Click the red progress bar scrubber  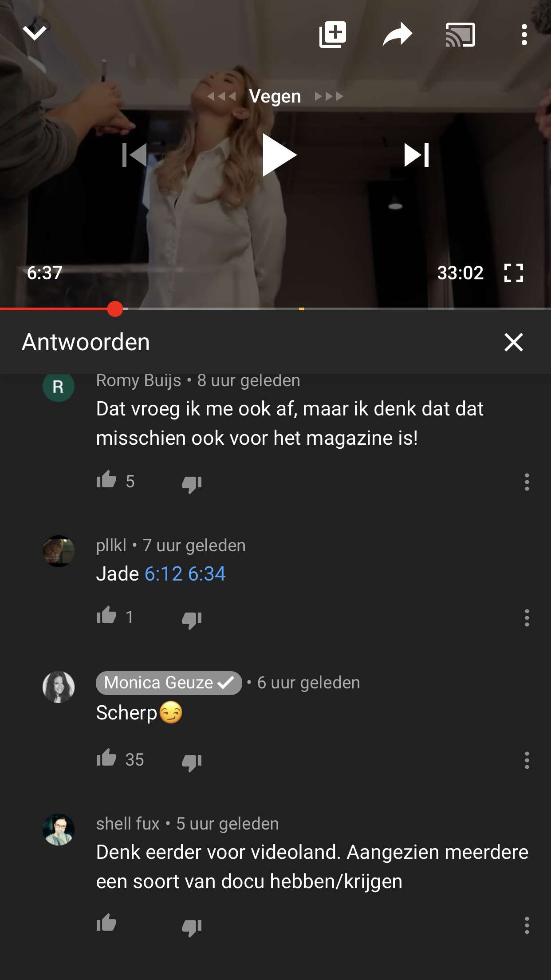pos(115,309)
